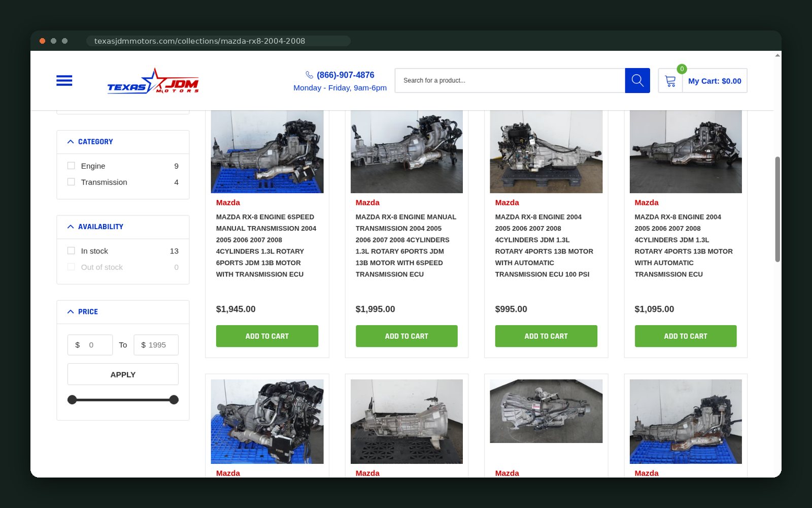Click the scrollbar up arrow
The image size is (812, 508).
click(777, 55)
